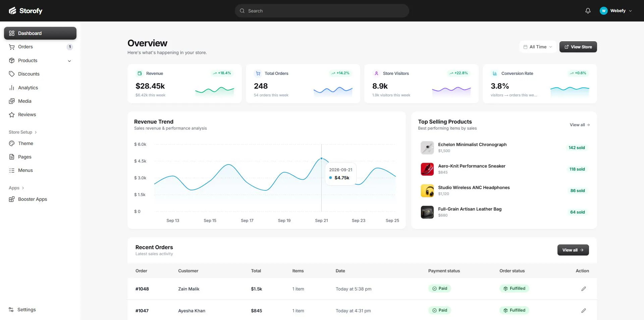Click the Revenue card icon
The height and width of the screenshot is (320, 644).
click(140, 73)
